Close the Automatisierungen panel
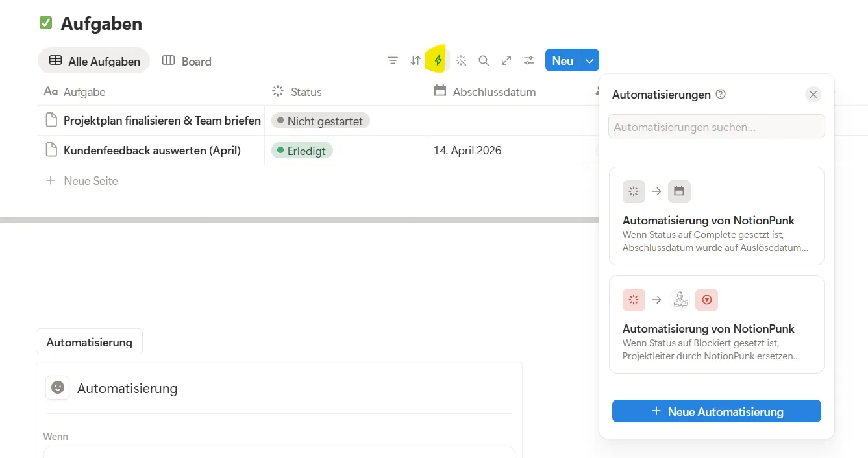This screenshot has height=458, width=868. [813, 95]
